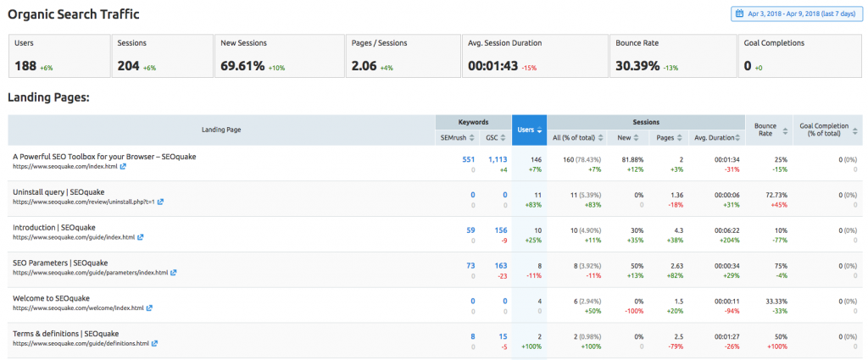Click SEMrush keyword count 8
The height and width of the screenshot is (360, 868).
(x=473, y=336)
